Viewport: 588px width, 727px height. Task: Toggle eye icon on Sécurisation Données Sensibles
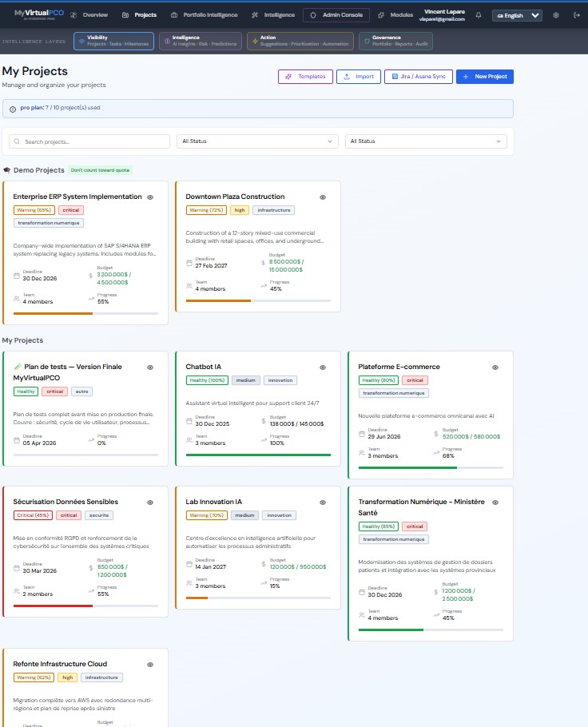point(150,503)
